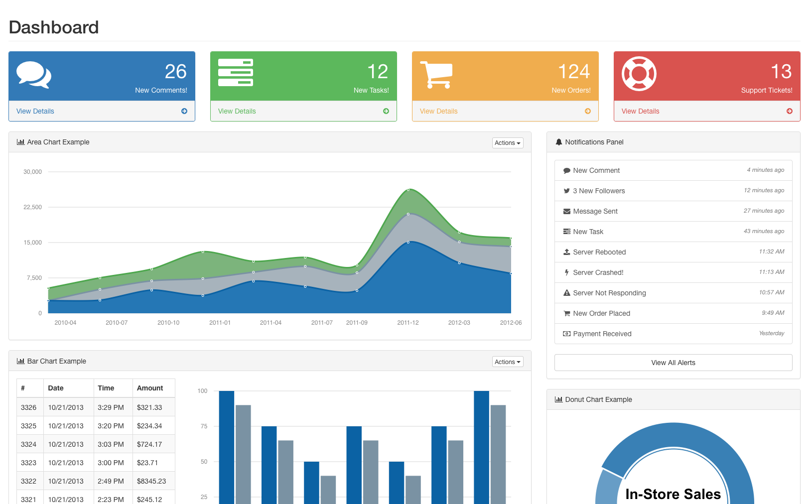The width and height of the screenshot is (812, 504).
Task: Click the arrow icon in New Comments footer
Action: click(184, 111)
